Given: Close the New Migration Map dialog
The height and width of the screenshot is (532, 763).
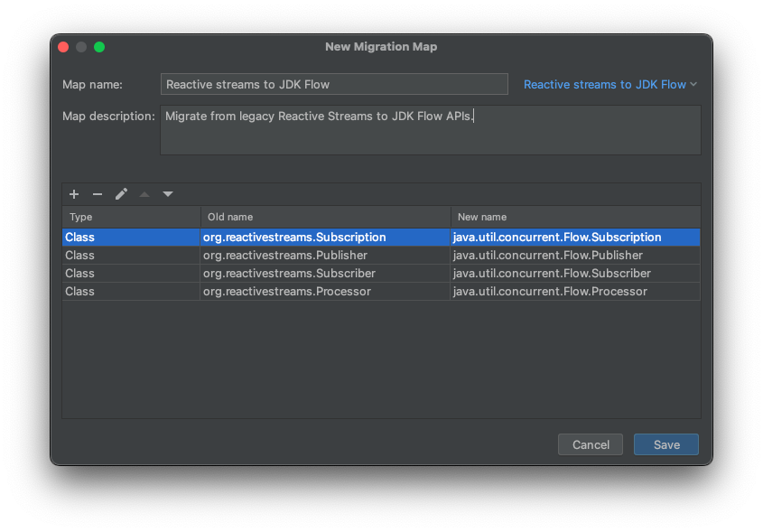Looking at the screenshot, I should [63, 47].
